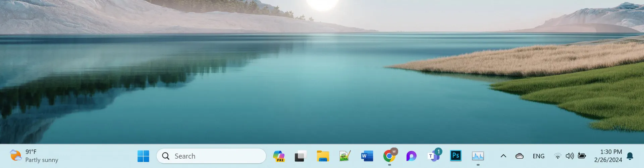
Task: Switch to Google Chrome window
Action: click(x=389, y=156)
